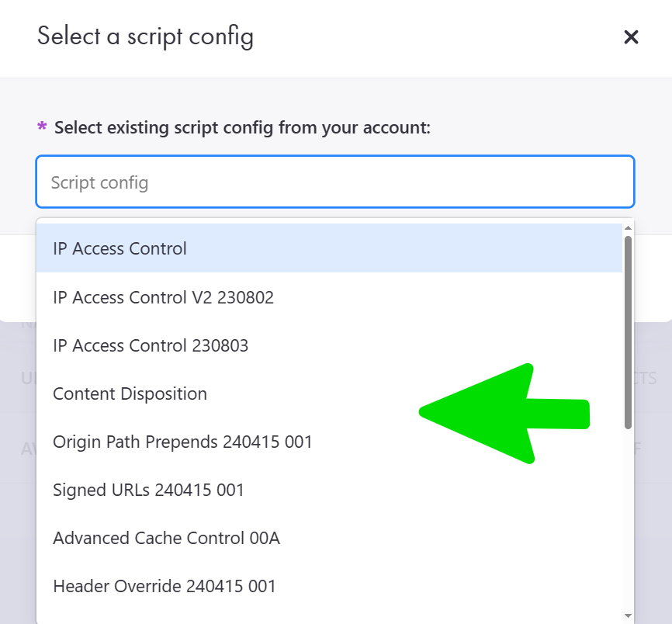Click the dropdown list scroll-up arrow
Viewport: 672px width, 624px height.
click(628, 228)
